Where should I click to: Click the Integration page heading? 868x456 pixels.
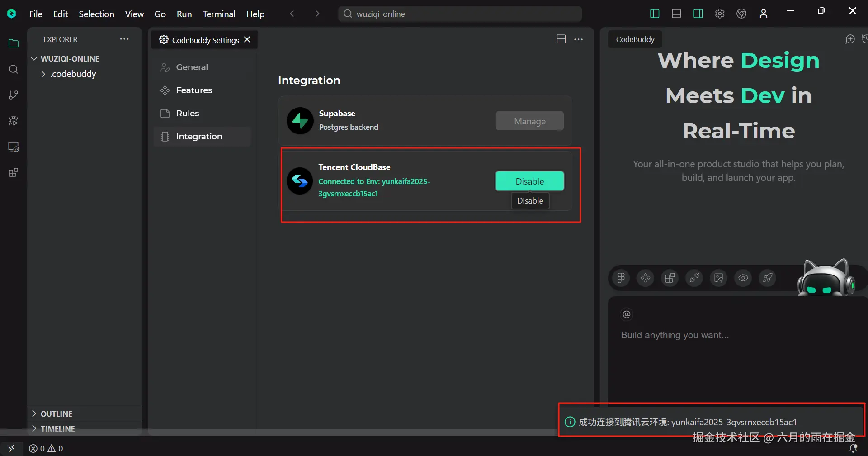(309, 81)
